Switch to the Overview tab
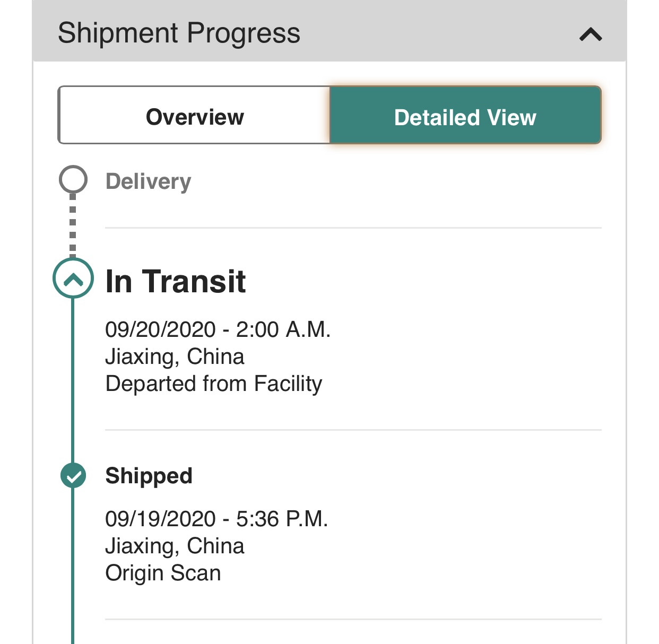Viewport: 659px width, 644px height. coord(195,117)
